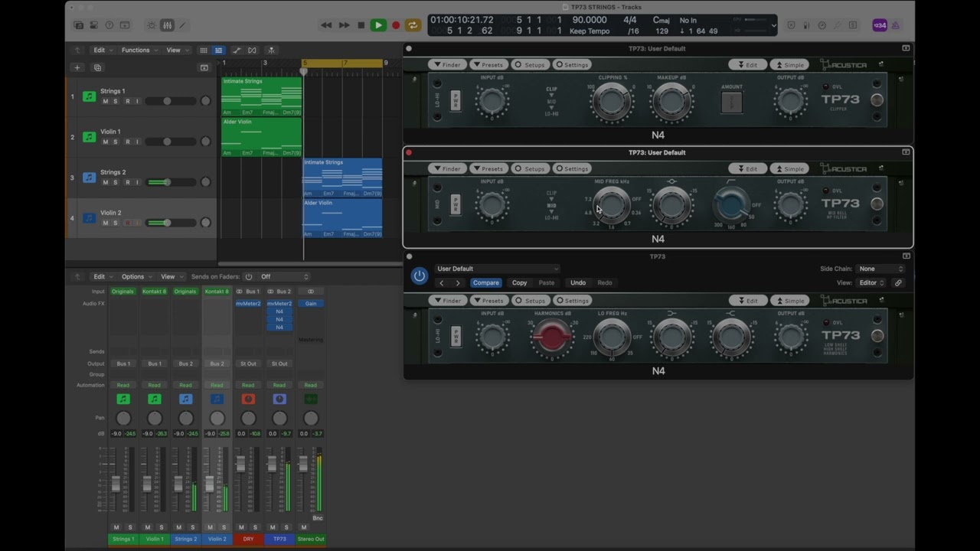The width and height of the screenshot is (980, 551).
Task: Open the Library from the control bar
Action: tap(79, 25)
